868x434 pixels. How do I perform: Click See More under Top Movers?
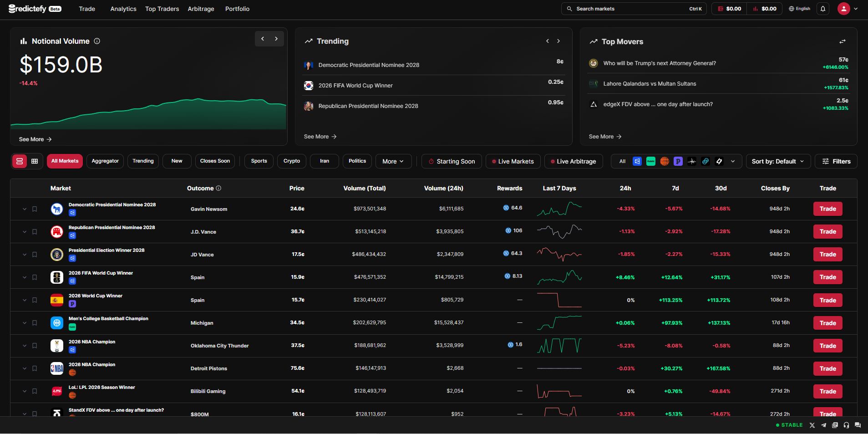pyautogui.click(x=605, y=137)
